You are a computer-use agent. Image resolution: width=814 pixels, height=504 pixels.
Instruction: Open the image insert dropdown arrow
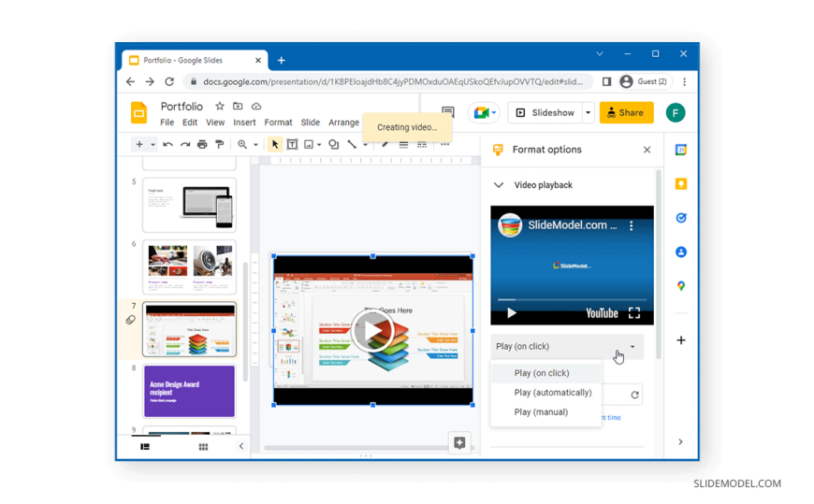pos(319,145)
